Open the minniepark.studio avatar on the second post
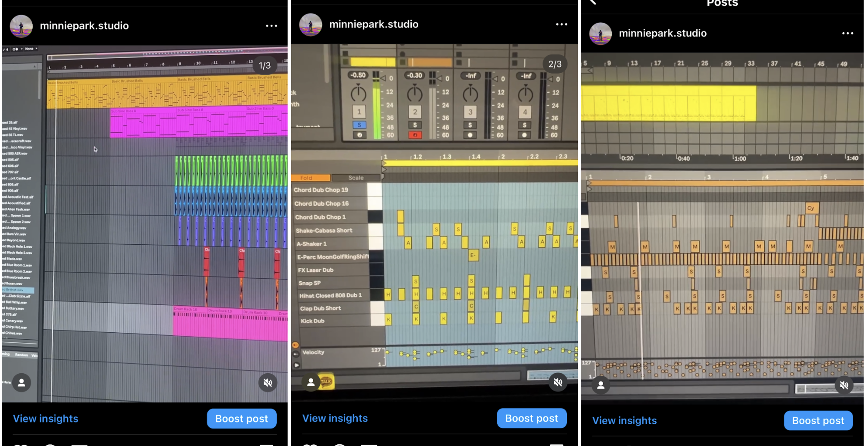The width and height of the screenshot is (868, 446). pos(311,24)
